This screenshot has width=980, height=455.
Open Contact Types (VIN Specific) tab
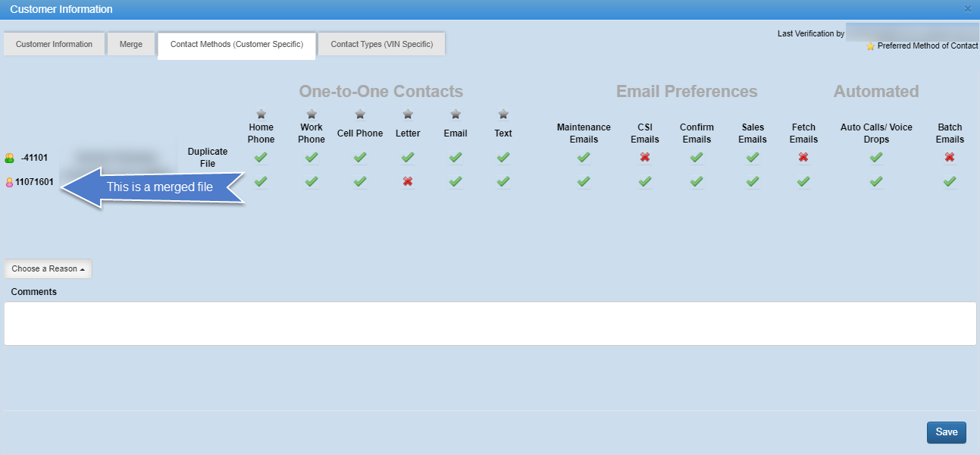coord(381,44)
